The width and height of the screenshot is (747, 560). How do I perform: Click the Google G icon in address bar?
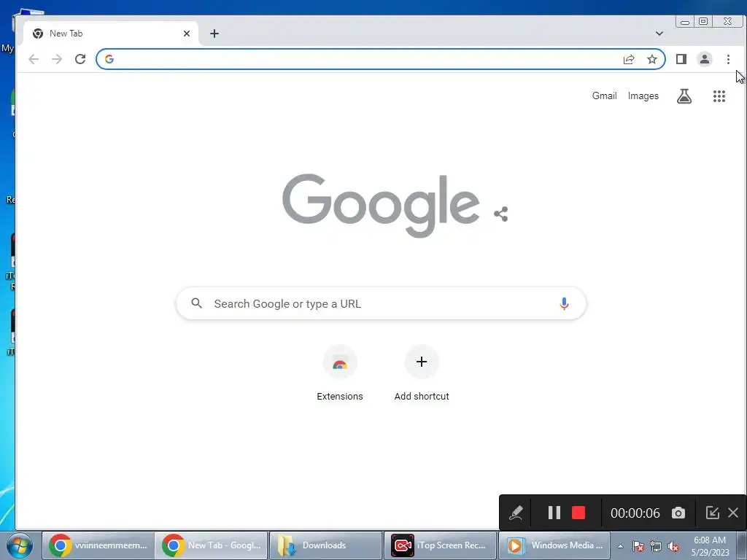[109, 59]
